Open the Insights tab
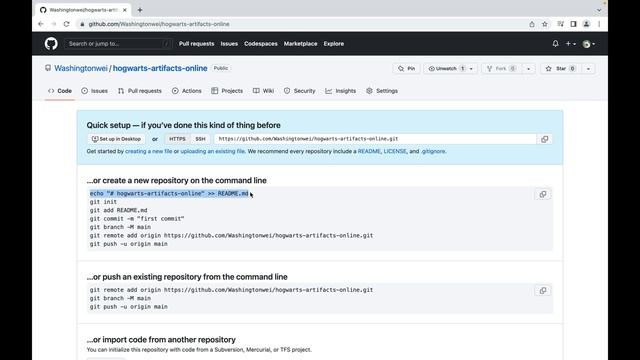This screenshot has width=640, height=360. tap(341, 91)
